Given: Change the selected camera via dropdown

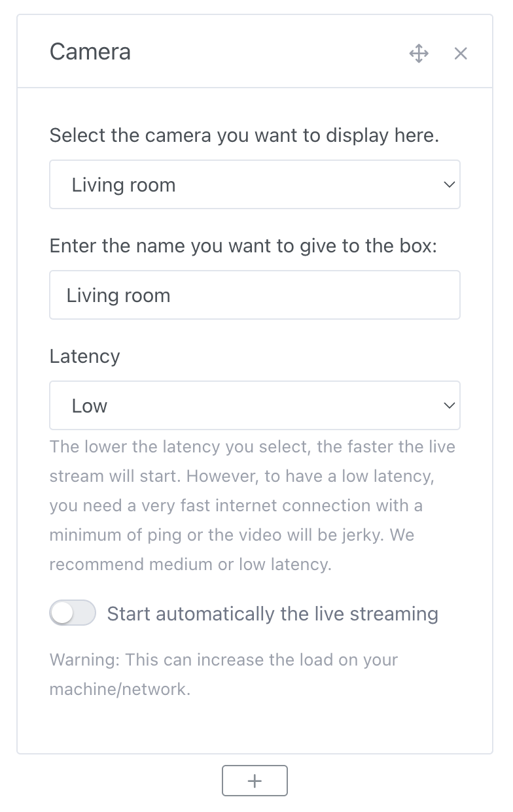Looking at the screenshot, I should click(255, 184).
